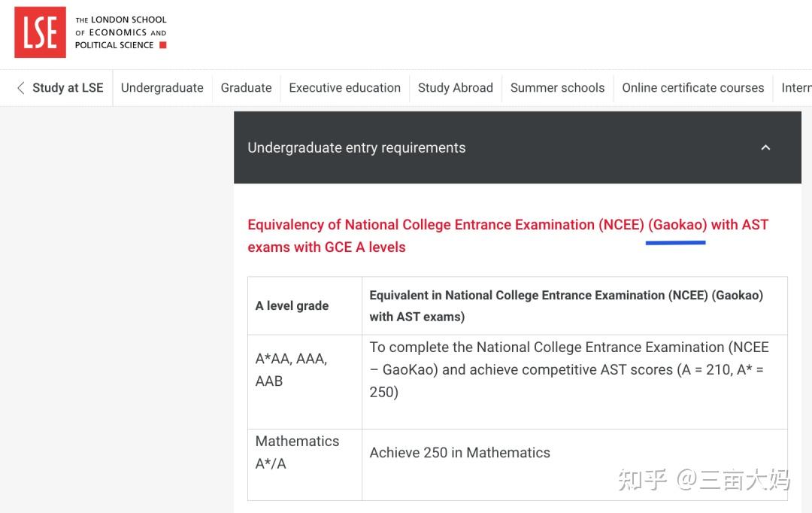Select the Undergraduate navigation tab
The height and width of the screenshot is (513, 812).
coord(162,87)
